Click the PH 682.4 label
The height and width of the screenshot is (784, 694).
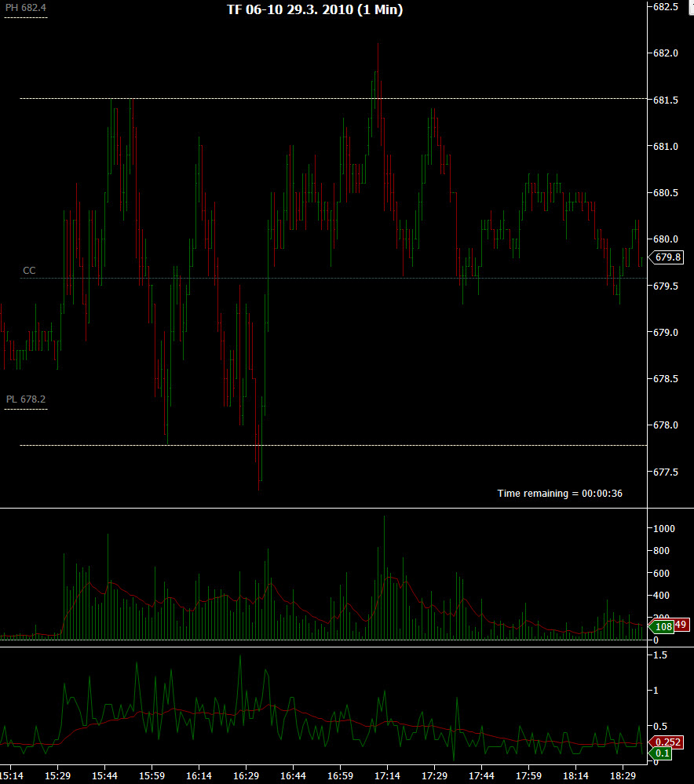click(26, 8)
